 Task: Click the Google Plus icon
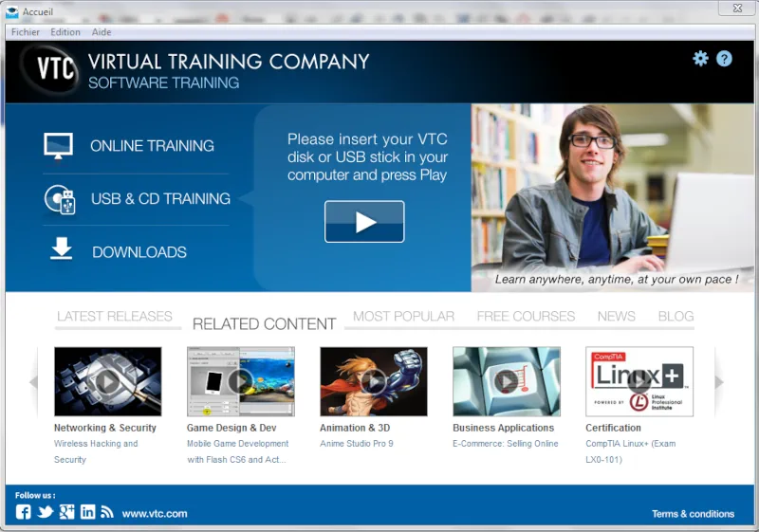[x=66, y=512]
